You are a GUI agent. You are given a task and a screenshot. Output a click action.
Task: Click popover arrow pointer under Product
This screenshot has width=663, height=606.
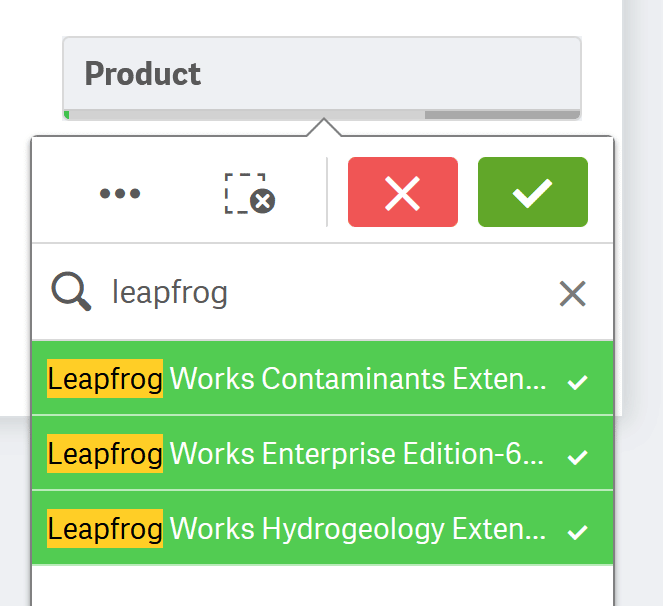[324, 127]
